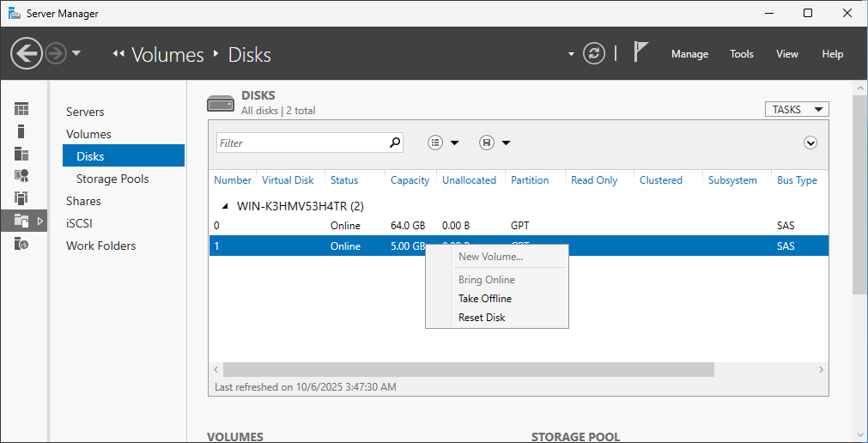Open dropdown arrow next to save query icon
This screenshot has width=868, height=443.
pos(506,143)
